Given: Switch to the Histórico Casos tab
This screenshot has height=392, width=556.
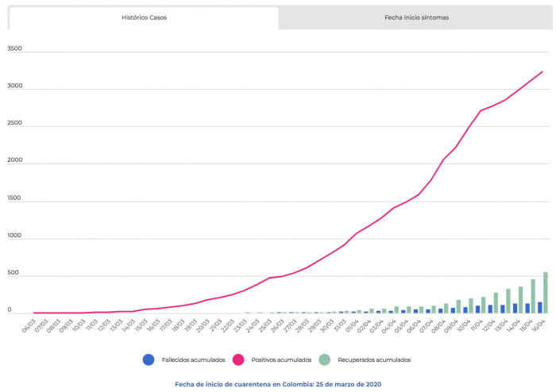Looking at the screenshot, I should [x=144, y=17].
